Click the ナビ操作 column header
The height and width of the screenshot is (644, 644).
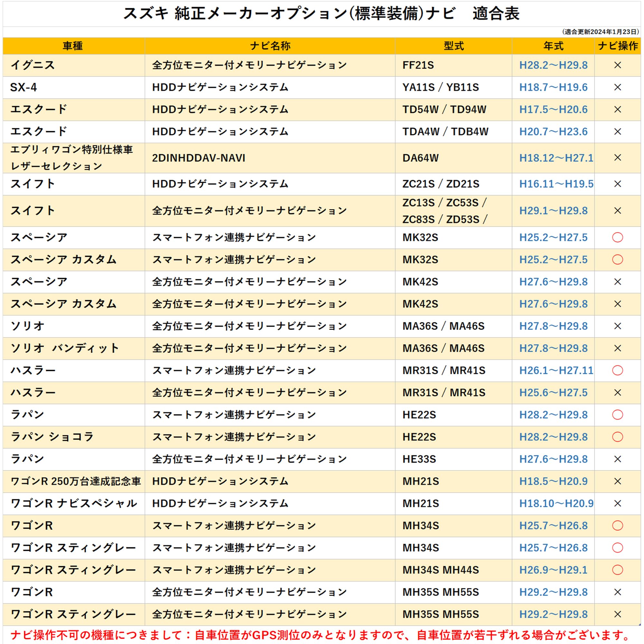click(x=618, y=46)
